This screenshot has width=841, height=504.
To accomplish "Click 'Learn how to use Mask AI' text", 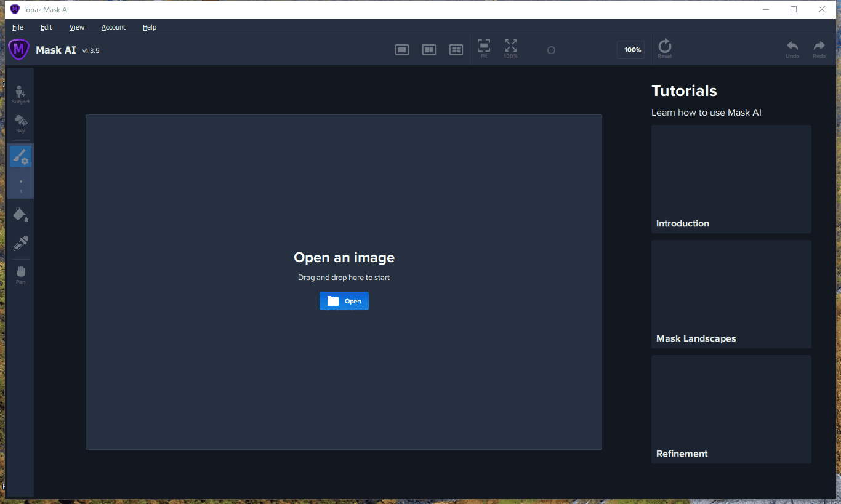I will 706,113.
